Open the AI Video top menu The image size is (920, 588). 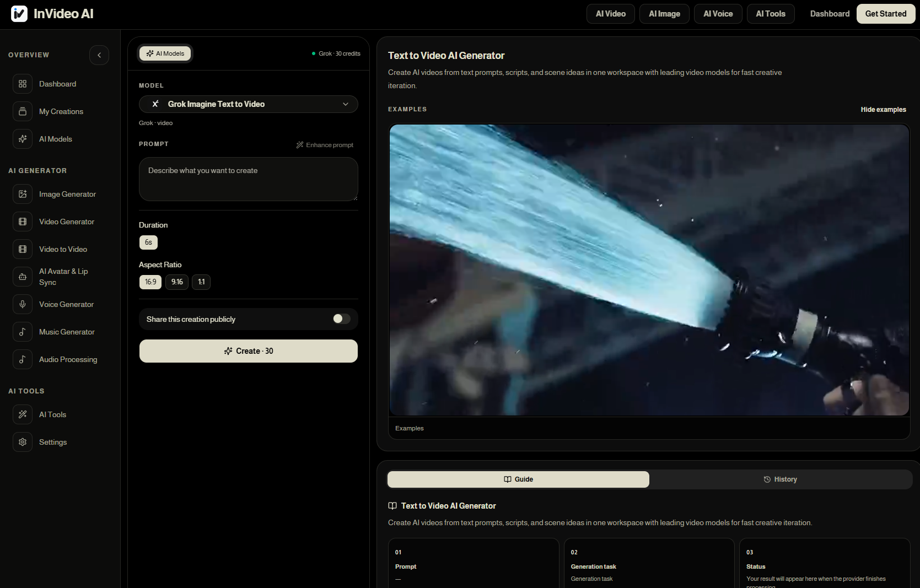(x=611, y=14)
